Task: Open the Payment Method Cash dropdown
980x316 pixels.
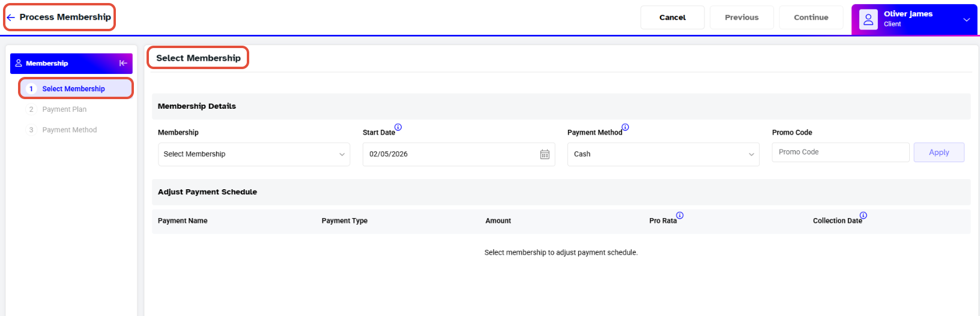Action: [664, 154]
